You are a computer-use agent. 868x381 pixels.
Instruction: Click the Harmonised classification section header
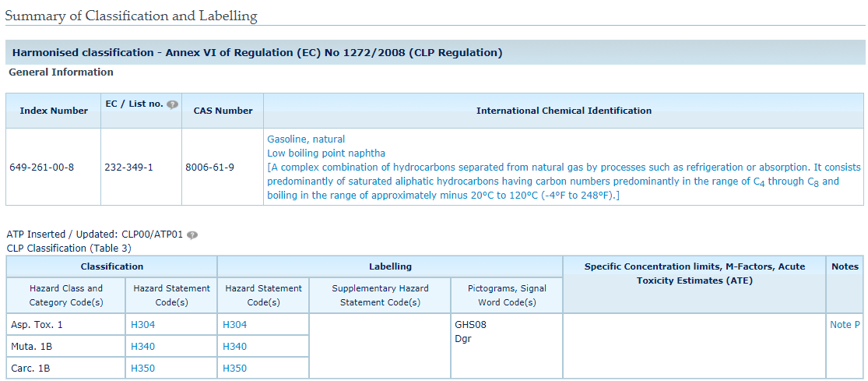[x=257, y=53]
